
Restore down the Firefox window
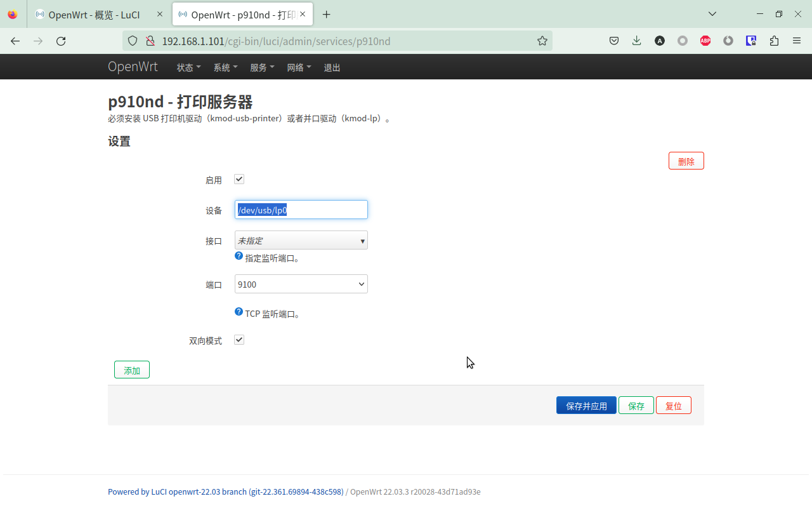[779, 14]
